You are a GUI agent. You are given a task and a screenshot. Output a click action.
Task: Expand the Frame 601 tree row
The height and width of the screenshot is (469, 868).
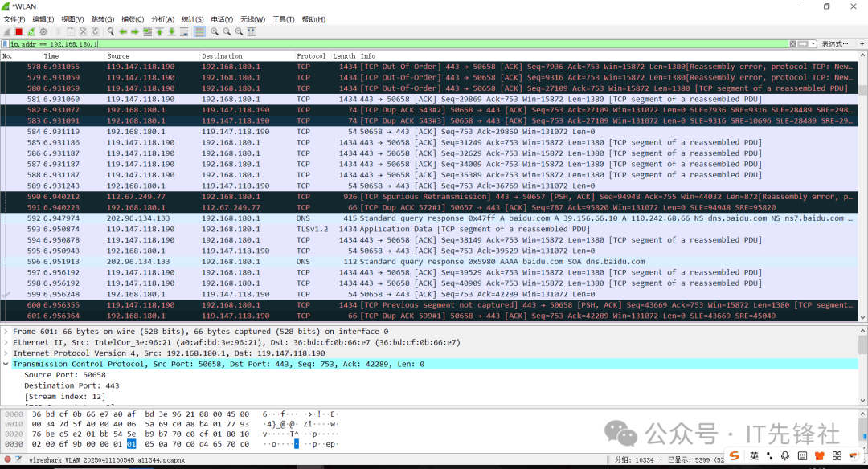tap(6, 332)
